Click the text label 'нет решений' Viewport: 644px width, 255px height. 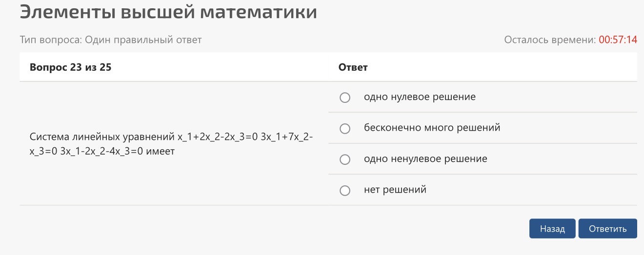pyautogui.click(x=395, y=189)
